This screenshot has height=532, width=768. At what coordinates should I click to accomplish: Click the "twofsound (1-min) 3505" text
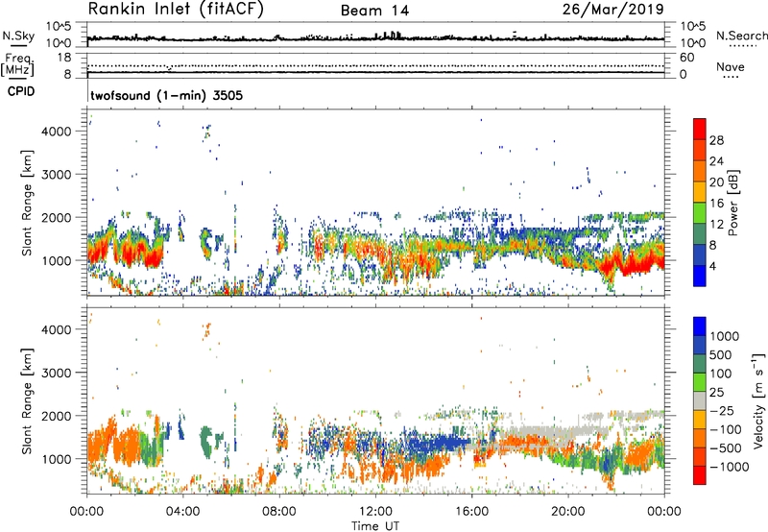coord(166,95)
